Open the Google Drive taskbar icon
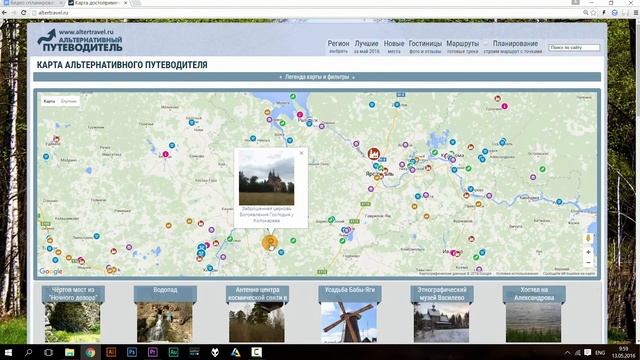This screenshot has height=360, width=640. point(236,352)
